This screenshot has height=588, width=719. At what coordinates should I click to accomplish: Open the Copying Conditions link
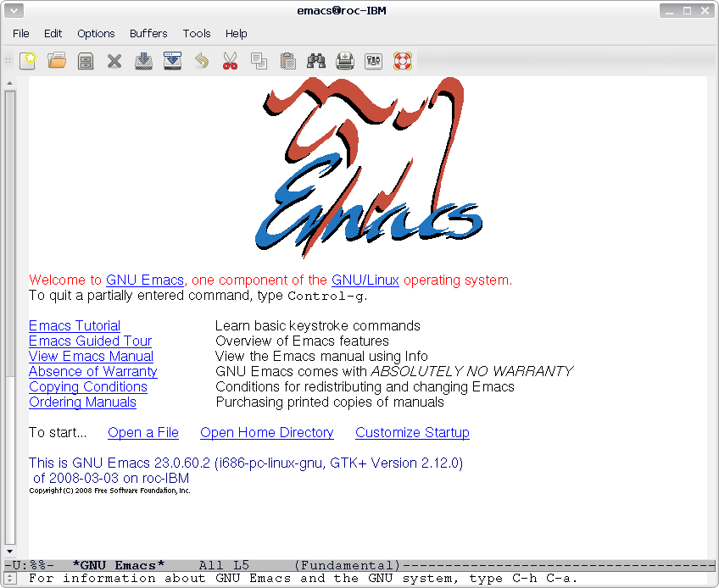point(88,387)
